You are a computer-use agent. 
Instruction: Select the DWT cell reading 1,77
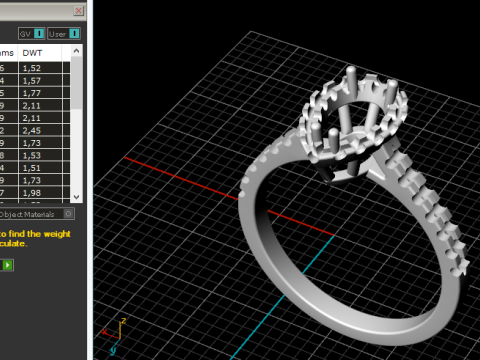(x=40, y=93)
